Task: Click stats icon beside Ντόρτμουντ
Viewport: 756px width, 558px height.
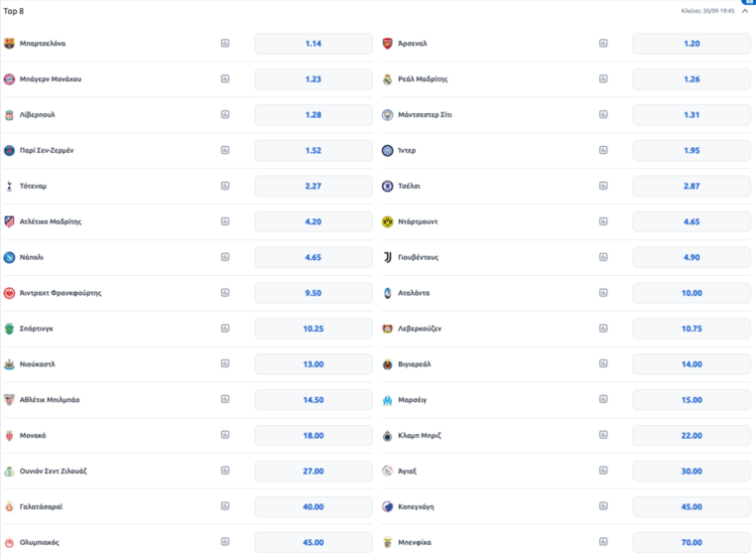Action: (603, 221)
